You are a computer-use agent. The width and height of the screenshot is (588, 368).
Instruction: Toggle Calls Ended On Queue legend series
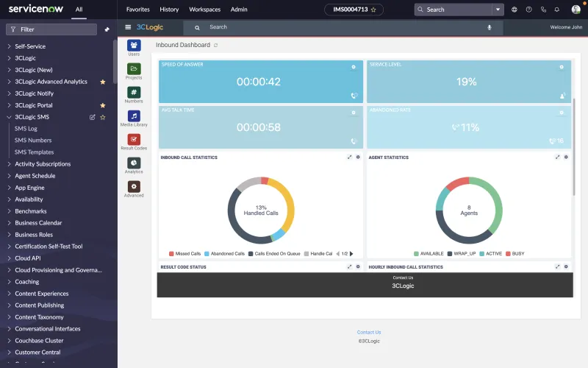(274, 254)
